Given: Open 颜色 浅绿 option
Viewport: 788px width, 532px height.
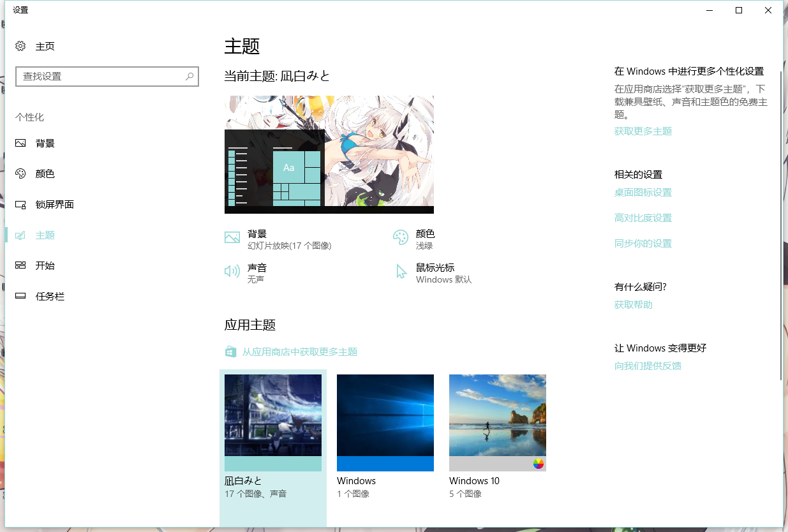Looking at the screenshot, I should (415, 240).
